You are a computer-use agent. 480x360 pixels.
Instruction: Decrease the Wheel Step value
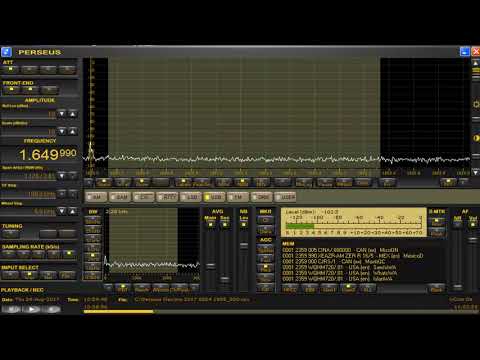(x=62, y=211)
